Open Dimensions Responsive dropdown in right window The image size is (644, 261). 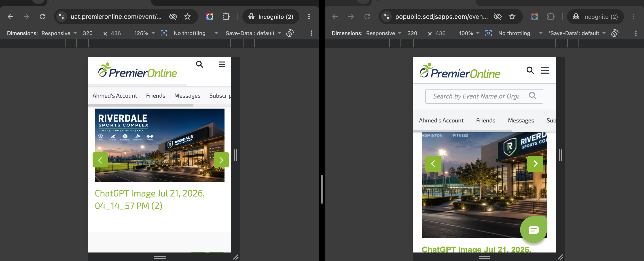point(384,33)
